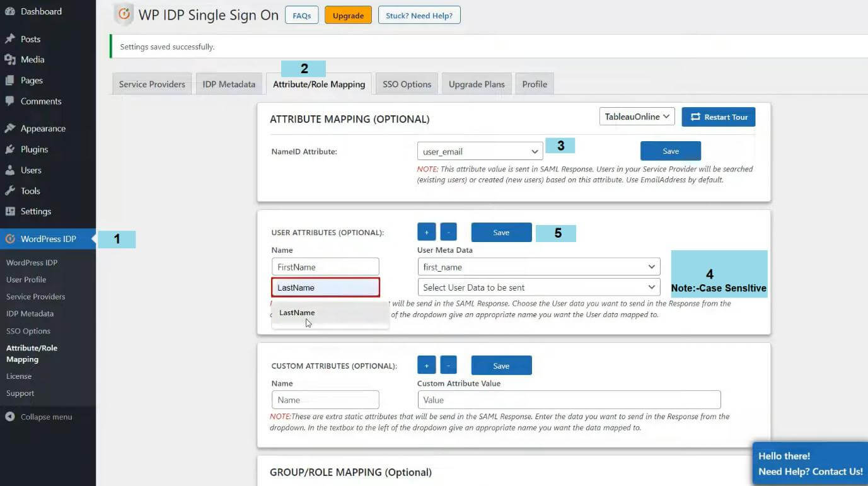This screenshot has height=486, width=868.
Task: Open the Posts pin icon in sidebar
Action: click(10, 39)
